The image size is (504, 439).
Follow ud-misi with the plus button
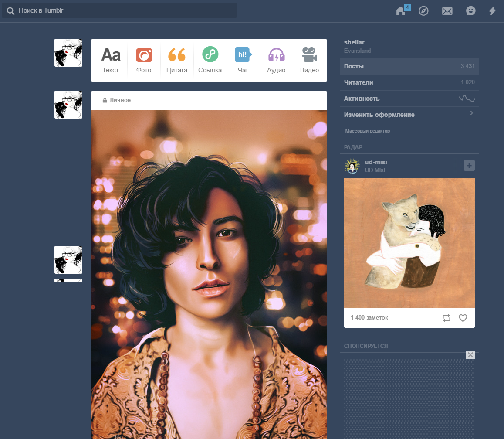[469, 166]
